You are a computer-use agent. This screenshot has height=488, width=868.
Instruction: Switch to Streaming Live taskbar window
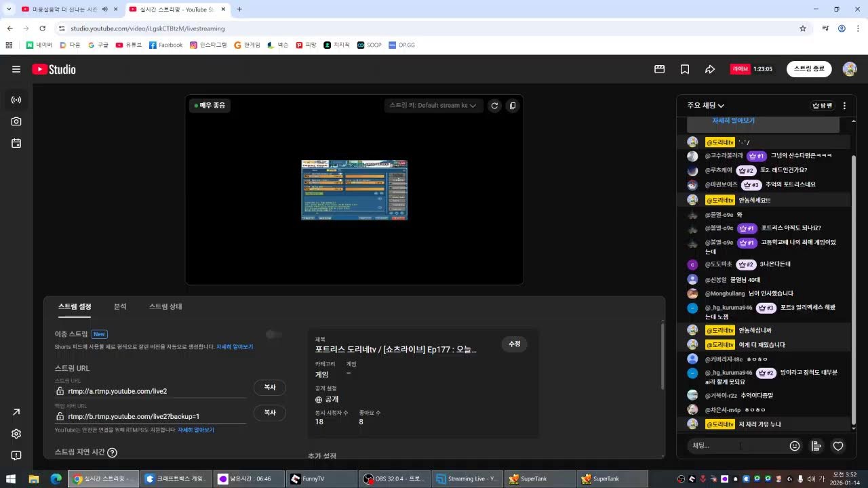coord(467,479)
